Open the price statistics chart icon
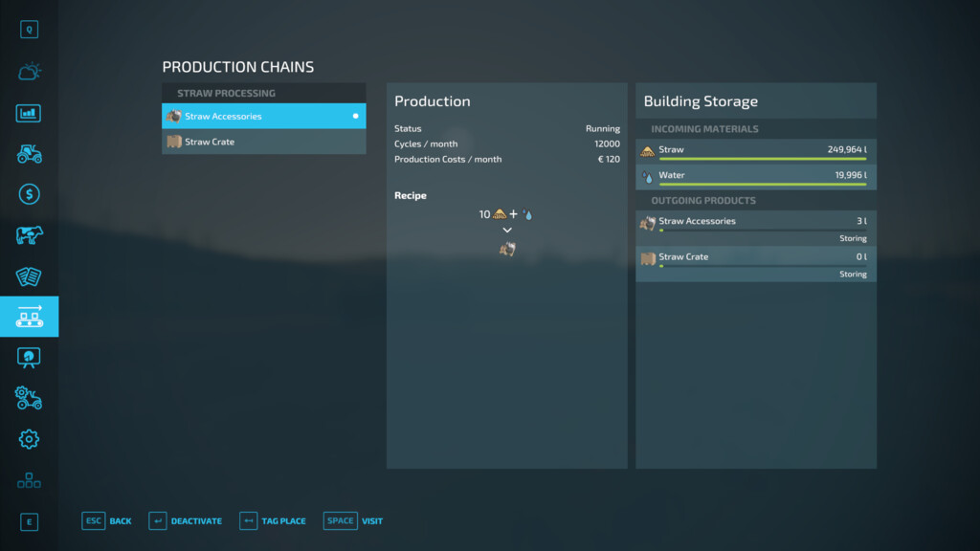The width and height of the screenshot is (980, 551). (x=29, y=113)
